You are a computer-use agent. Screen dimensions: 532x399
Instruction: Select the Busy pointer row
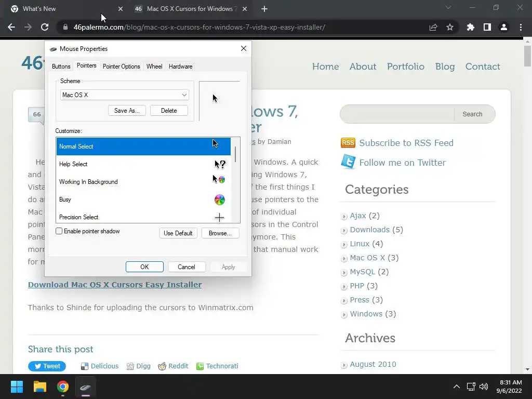coord(143,199)
